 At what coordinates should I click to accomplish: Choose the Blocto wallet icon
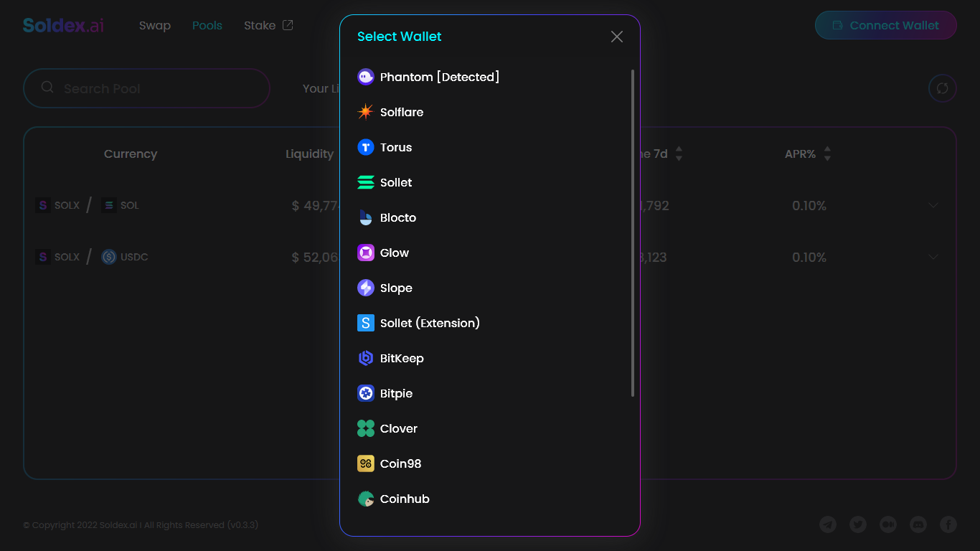(x=366, y=217)
